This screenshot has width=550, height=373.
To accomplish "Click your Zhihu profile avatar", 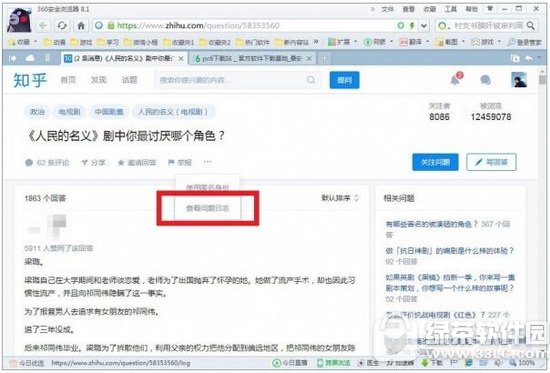I will (x=519, y=80).
